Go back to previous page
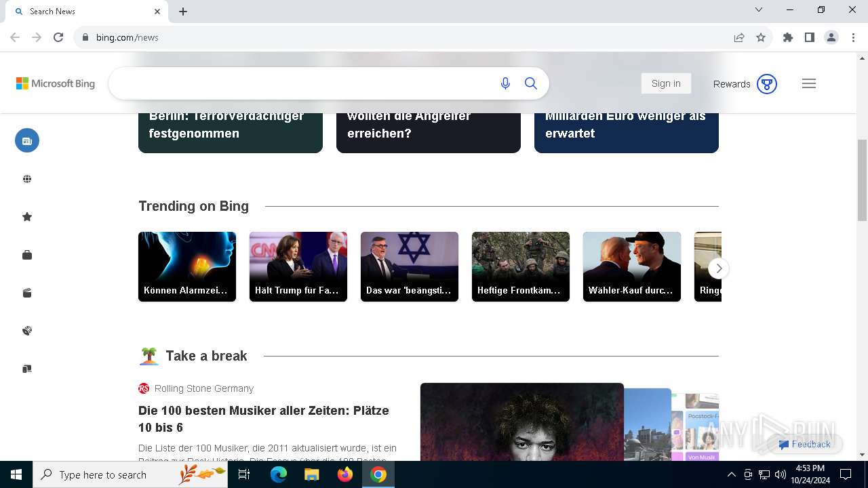Viewport: 868px width, 488px height. coord(15,37)
